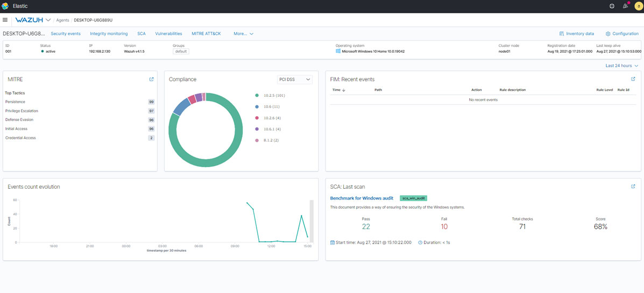Go to Agents breadcrumb
The image size is (644, 293).
62,20
